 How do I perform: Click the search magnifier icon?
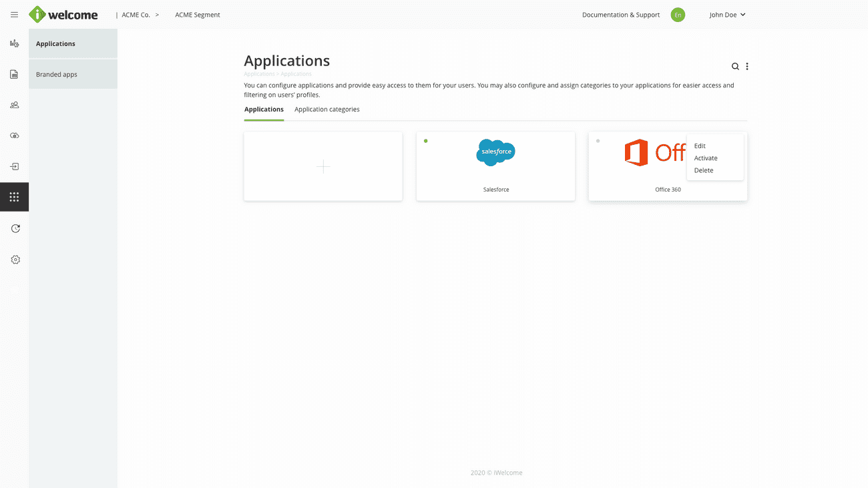[735, 66]
